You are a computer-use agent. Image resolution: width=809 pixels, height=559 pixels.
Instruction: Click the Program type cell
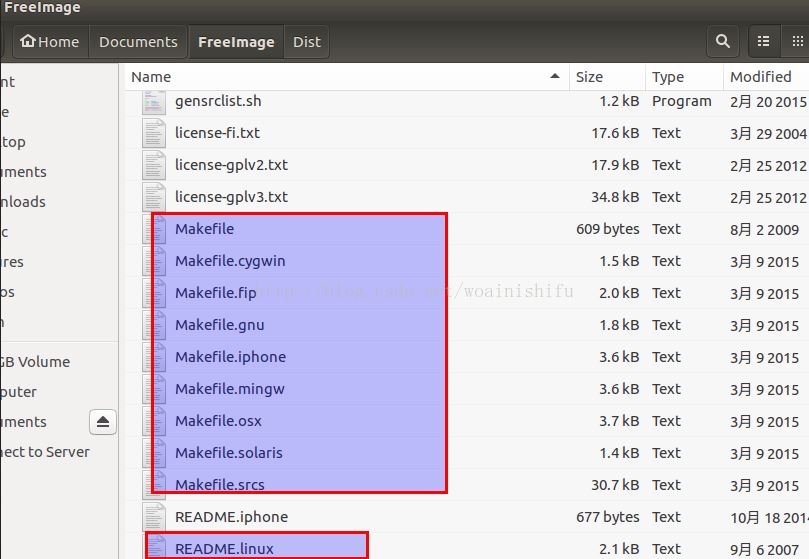pyautogui.click(x=682, y=102)
